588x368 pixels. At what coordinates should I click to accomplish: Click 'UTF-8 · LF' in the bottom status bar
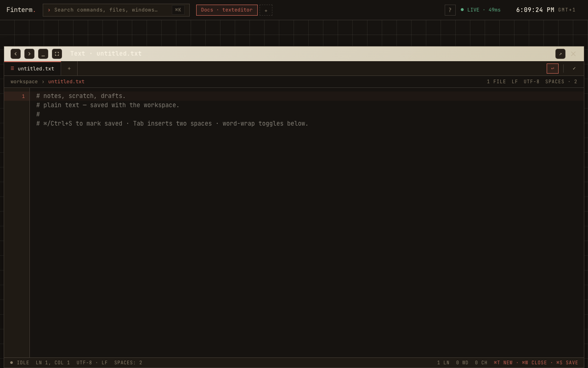pyautogui.click(x=92, y=363)
